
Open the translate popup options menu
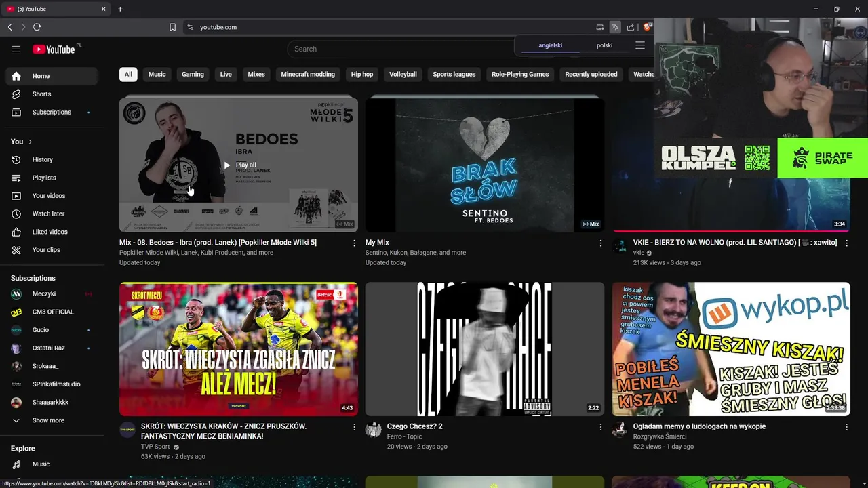coord(639,45)
